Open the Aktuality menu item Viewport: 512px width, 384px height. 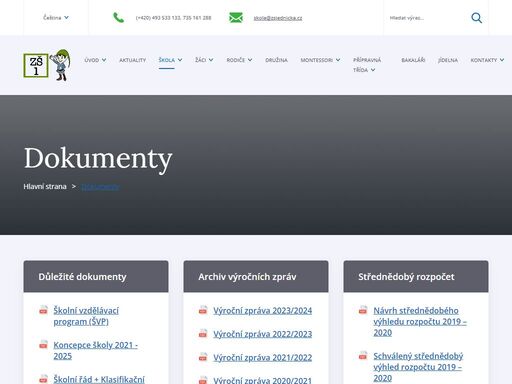133,60
